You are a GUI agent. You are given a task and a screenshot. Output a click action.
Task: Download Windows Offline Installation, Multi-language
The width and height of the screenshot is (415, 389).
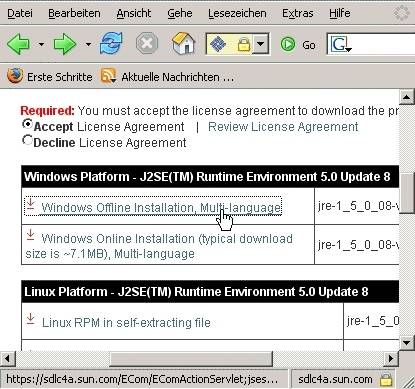click(161, 207)
